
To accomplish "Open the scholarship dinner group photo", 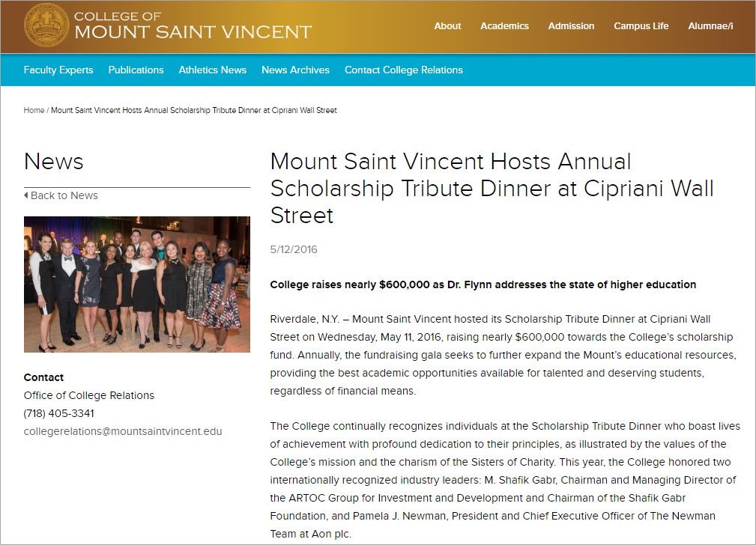I will 137,284.
